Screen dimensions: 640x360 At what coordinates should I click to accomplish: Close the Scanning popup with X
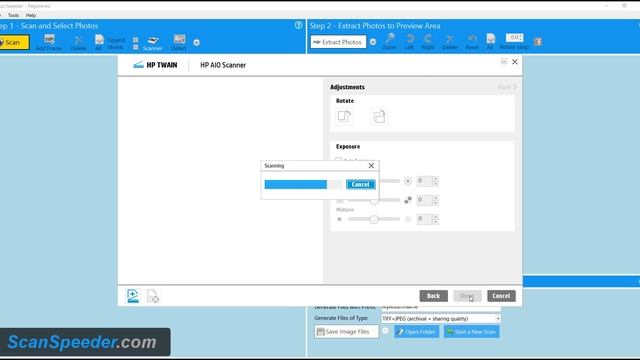[371, 165]
